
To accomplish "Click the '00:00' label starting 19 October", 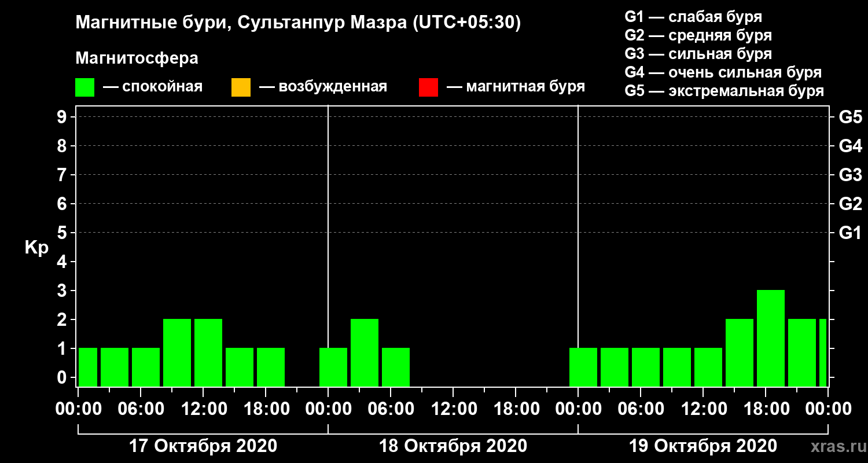I will (x=578, y=409).
